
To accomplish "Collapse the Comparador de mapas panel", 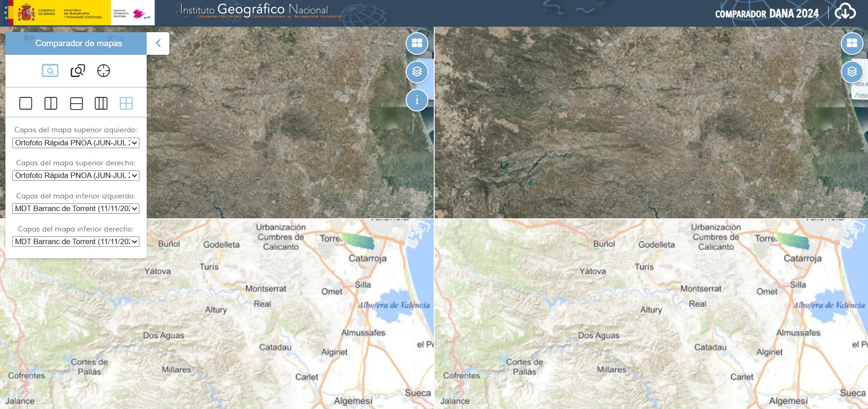I will point(158,43).
